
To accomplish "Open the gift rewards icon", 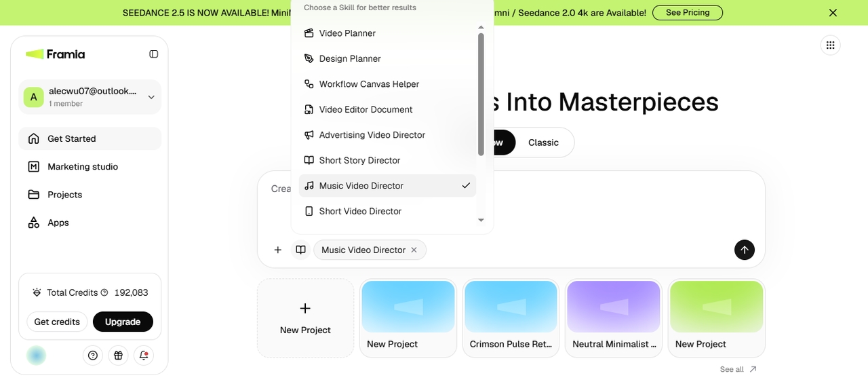I will point(118,355).
